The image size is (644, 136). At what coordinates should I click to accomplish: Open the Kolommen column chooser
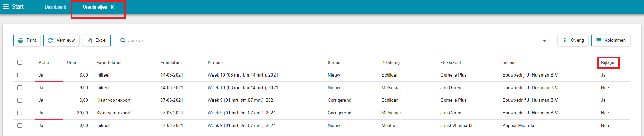coord(610,40)
